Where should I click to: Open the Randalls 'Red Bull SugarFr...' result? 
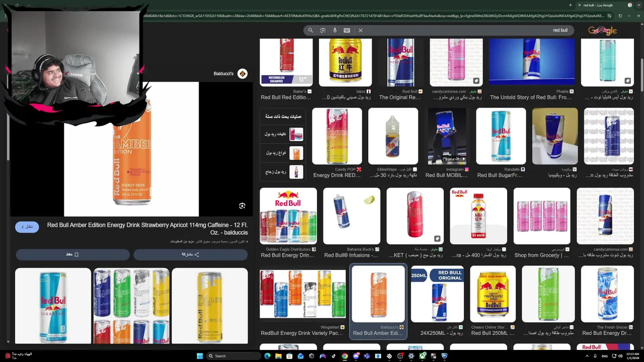click(x=501, y=143)
